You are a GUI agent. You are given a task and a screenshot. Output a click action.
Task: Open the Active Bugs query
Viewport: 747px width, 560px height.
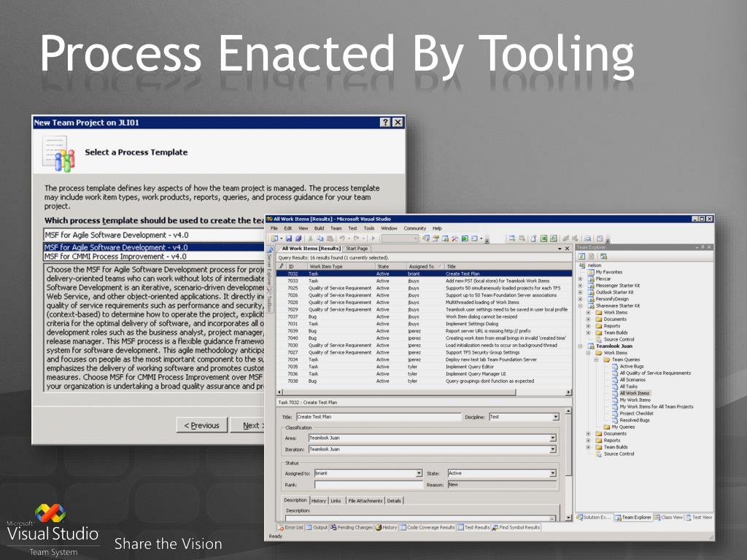[x=632, y=366]
